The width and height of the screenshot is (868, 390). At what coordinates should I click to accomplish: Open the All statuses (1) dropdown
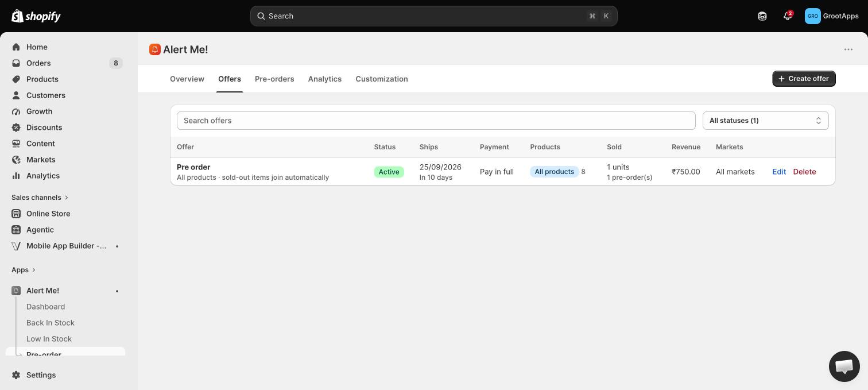[766, 121]
